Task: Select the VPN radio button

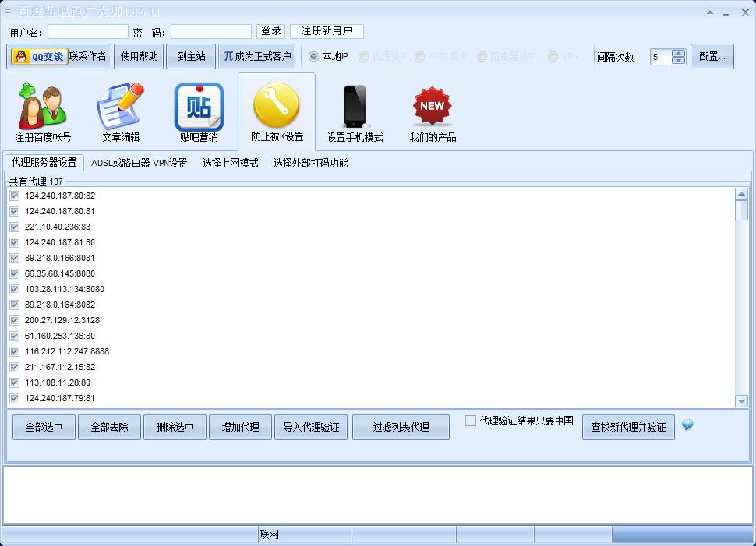Action: [553, 56]
